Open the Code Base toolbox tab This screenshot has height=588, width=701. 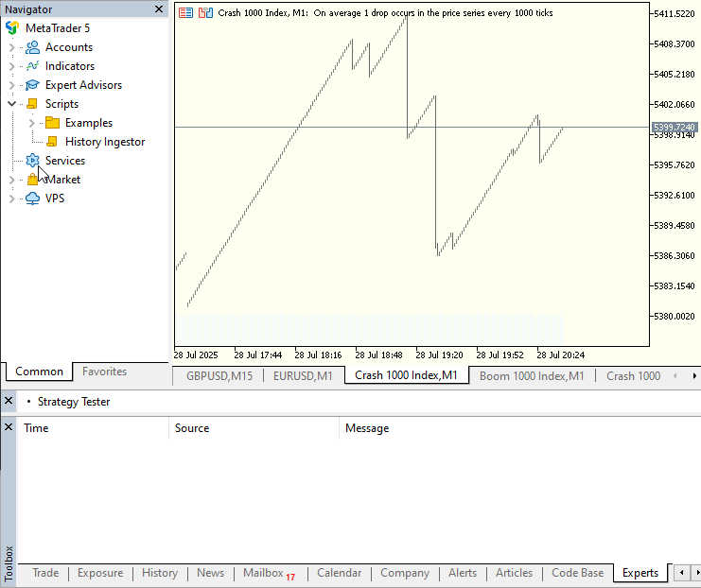[x=577, y=573]
